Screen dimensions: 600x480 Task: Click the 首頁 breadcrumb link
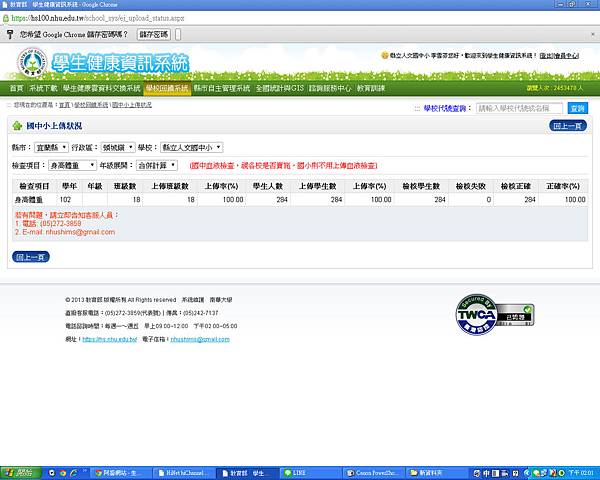(x=64, y=105)
